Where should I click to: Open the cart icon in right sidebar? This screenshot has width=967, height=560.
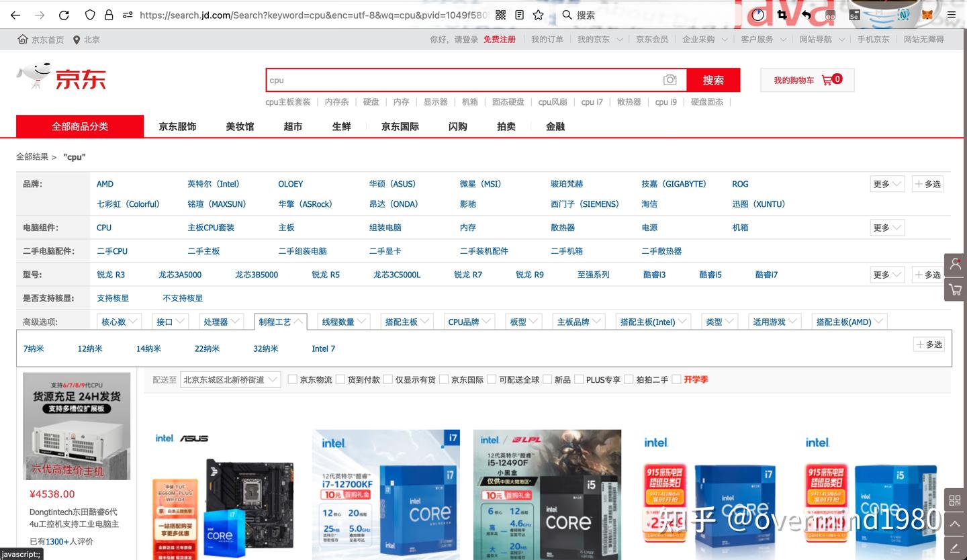pos(954,289)
